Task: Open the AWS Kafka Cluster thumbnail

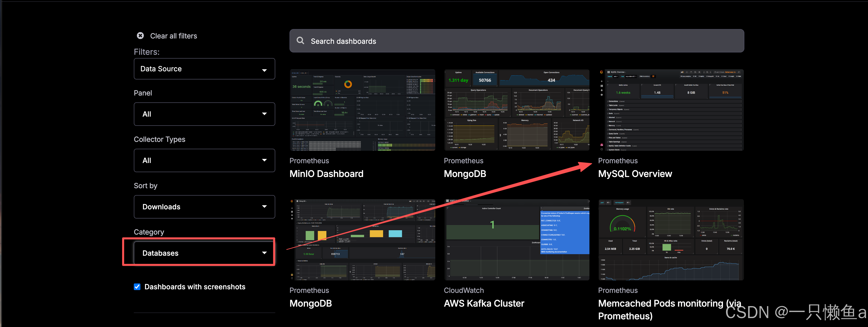Action: [x=517, y=240]
